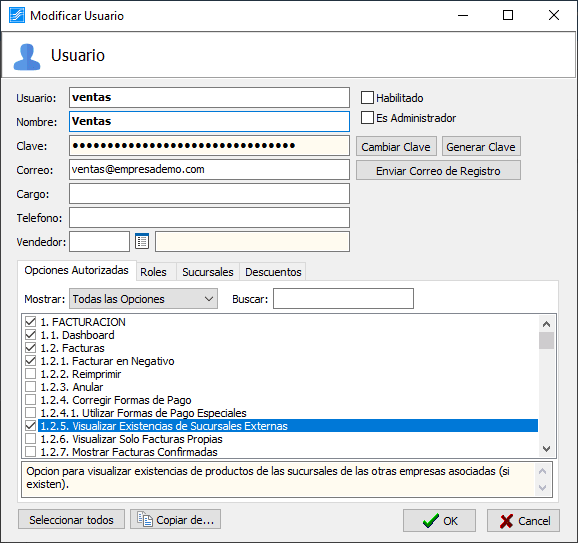Switch to the Sucursales tab
The width and height of the screenshot is (578, 543).
[x=208, y=272]
